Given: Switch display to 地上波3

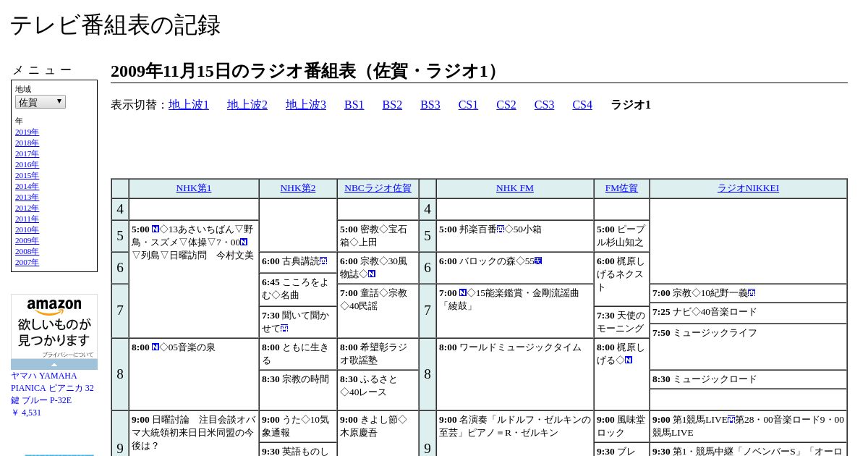Looking at the screenshot, I should (x=306, y=104).
